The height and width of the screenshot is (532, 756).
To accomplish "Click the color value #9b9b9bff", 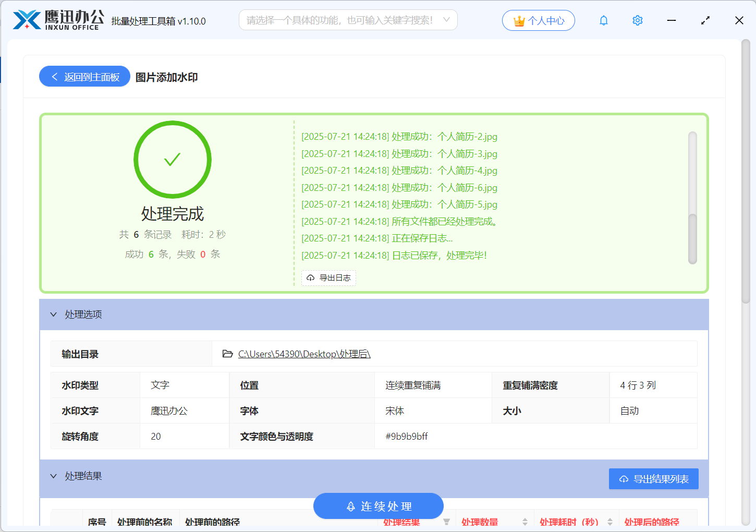I will click(407, 437).
